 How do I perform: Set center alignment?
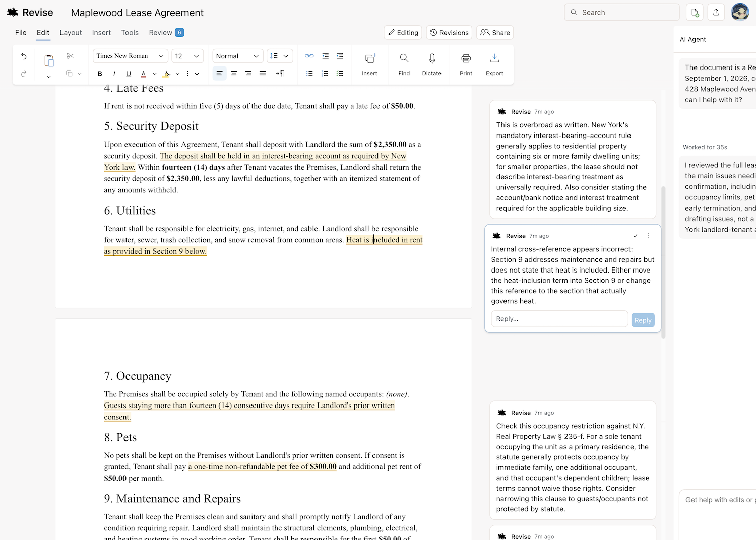[234, 74]
